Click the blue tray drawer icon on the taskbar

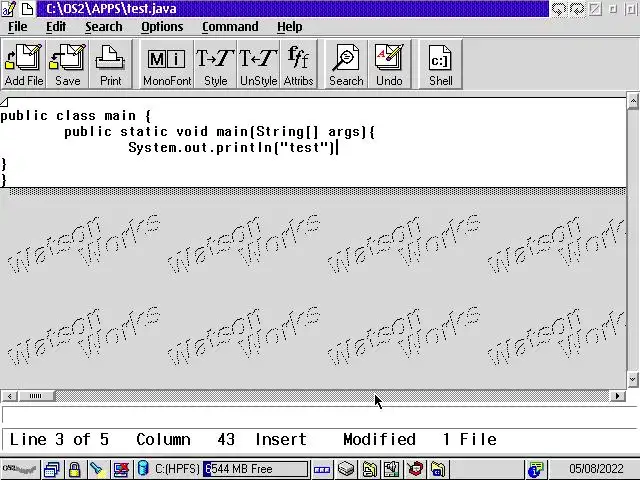[322, 469]
